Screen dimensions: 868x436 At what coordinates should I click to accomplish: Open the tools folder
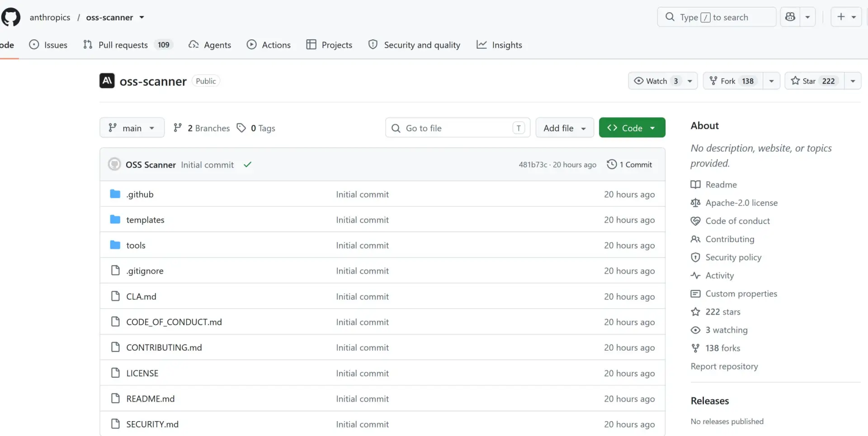[136, 245]
